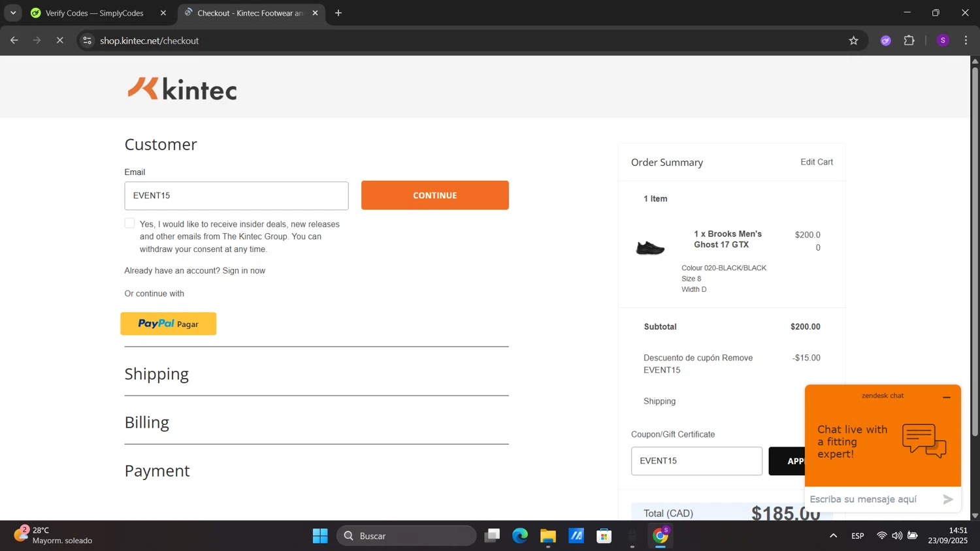Open Chrome's three-dot menu
Image resolution: width=980 pixels, height=551 pixels.
pyautogui.click(x=966, y=40)
